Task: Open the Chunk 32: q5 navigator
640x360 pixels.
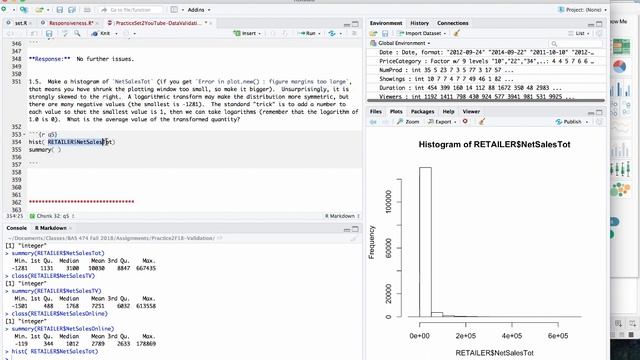Action: click(x=52, y=216)
